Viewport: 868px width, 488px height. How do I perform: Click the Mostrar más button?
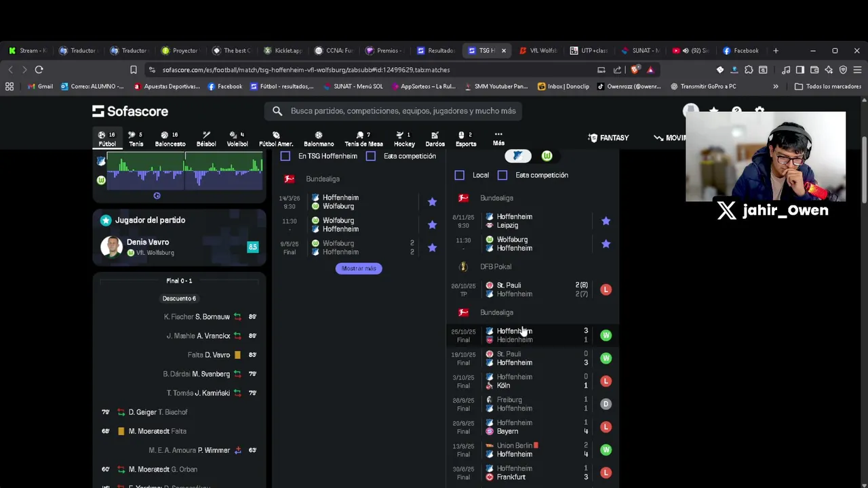359,268
